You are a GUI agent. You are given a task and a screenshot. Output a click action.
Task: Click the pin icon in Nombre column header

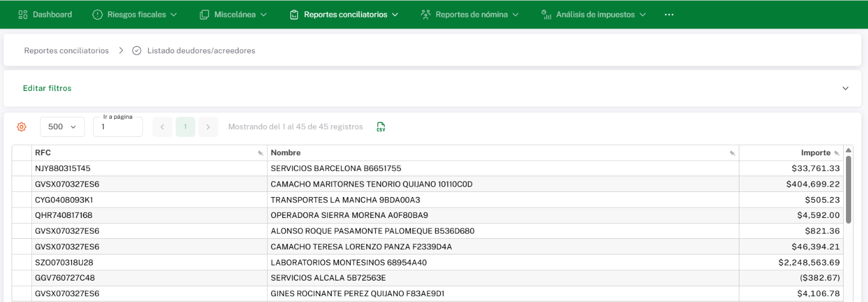pos(732,153)
